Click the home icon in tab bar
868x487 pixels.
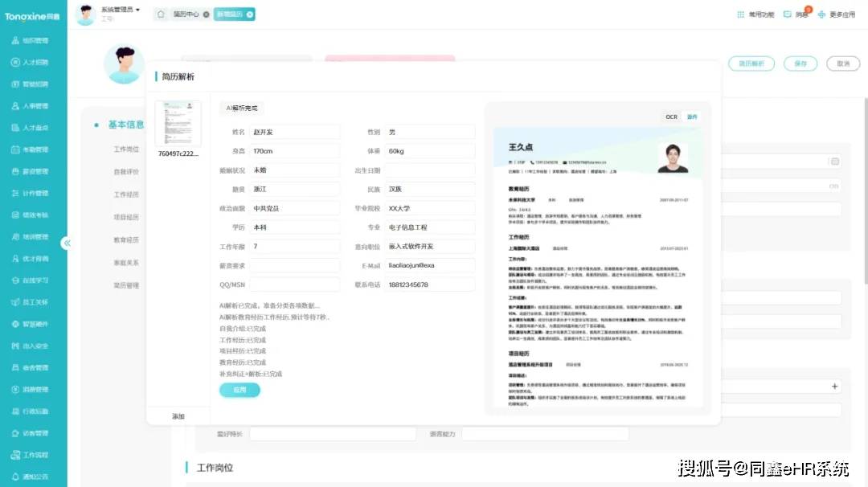[x=161, y=14]
